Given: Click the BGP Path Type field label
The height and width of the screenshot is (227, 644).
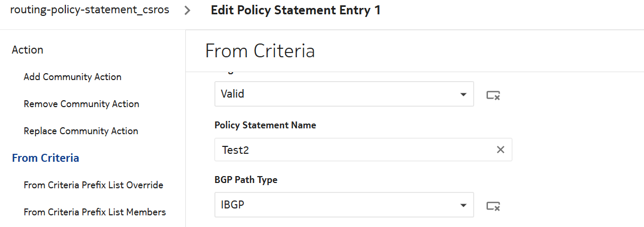Looking at the screenshot, I should point(246,180).
